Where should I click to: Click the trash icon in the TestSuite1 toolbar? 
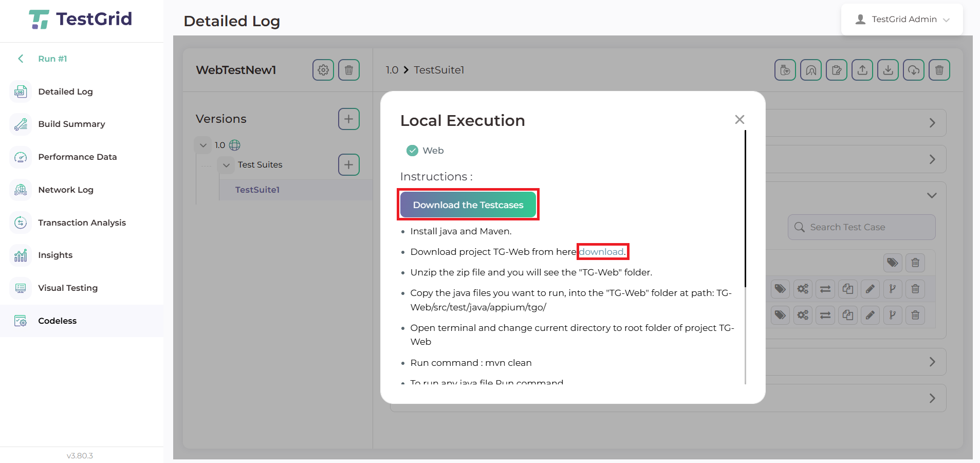(x=939, y=70)
